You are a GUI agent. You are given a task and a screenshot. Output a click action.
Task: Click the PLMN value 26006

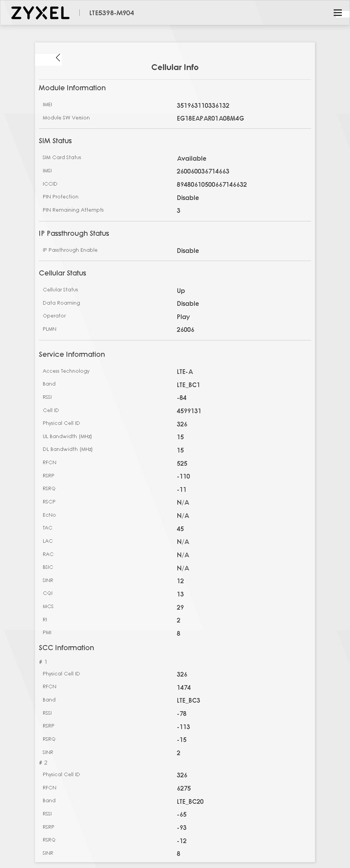tap(185, 330)
